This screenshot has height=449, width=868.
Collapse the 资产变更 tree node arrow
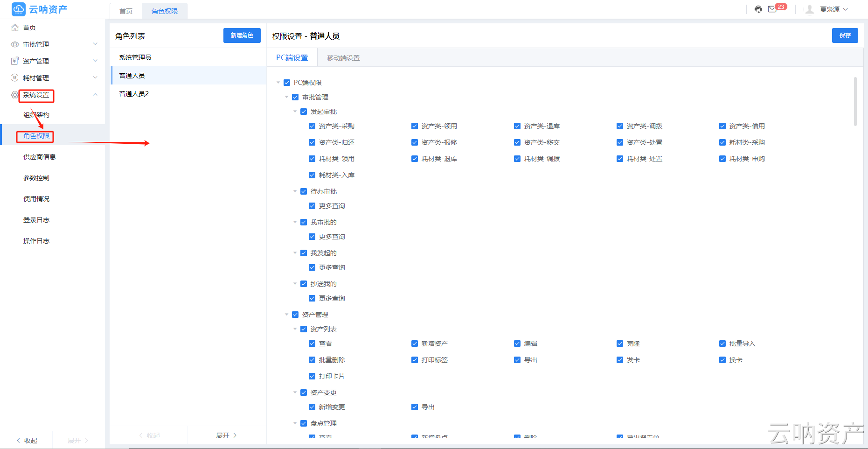pyautogui.click(x=295, y=393)
